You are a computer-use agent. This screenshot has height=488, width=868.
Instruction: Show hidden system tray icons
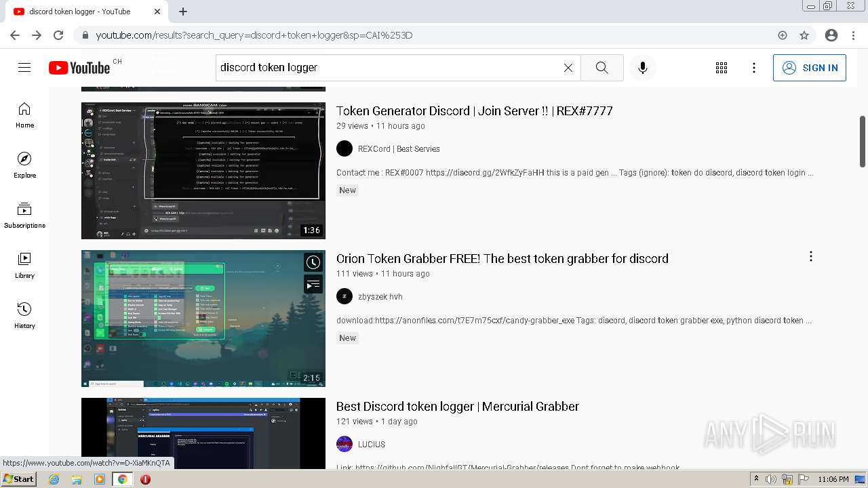[757, 479]
